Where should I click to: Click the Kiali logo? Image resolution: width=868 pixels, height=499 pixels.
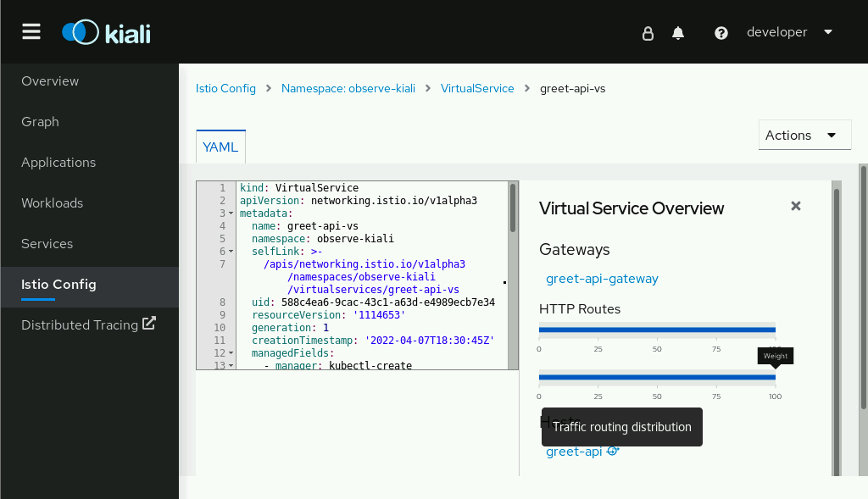click(x=105, y=31)
